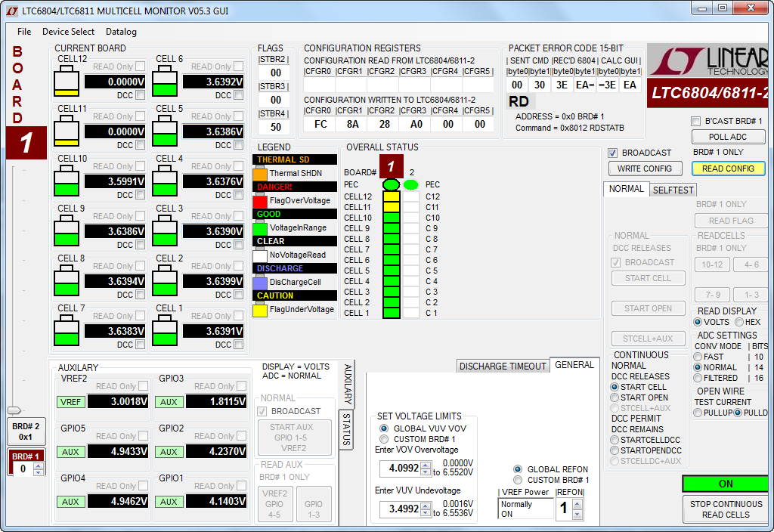Select CUSTOM BRD# 1 REFON option
The height and width of the screenshot is (532, 774).
tap(518, 480)
